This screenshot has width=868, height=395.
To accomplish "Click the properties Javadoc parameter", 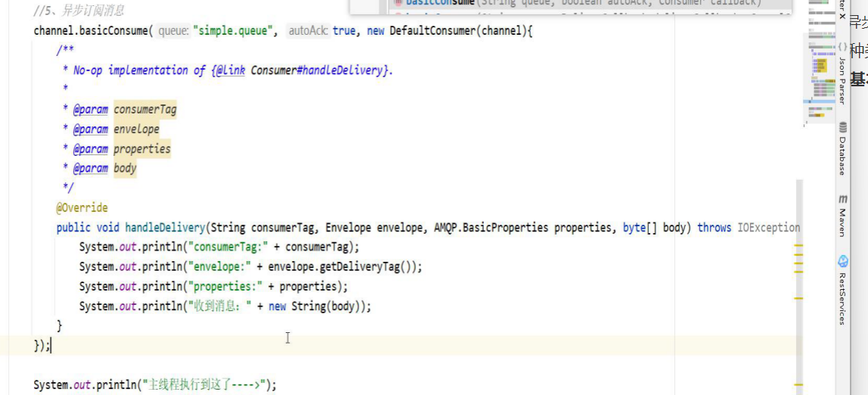I will click(141, 148).
